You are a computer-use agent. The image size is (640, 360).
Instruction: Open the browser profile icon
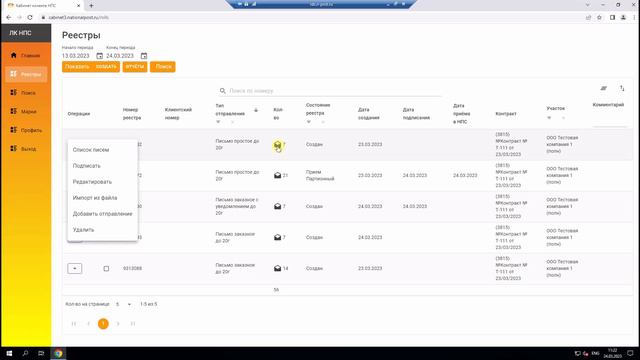(623, 18)
